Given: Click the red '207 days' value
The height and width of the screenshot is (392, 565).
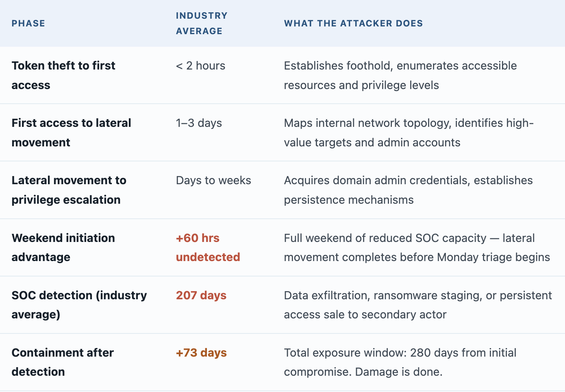Looking at the screenshot, I should (201, 295).
